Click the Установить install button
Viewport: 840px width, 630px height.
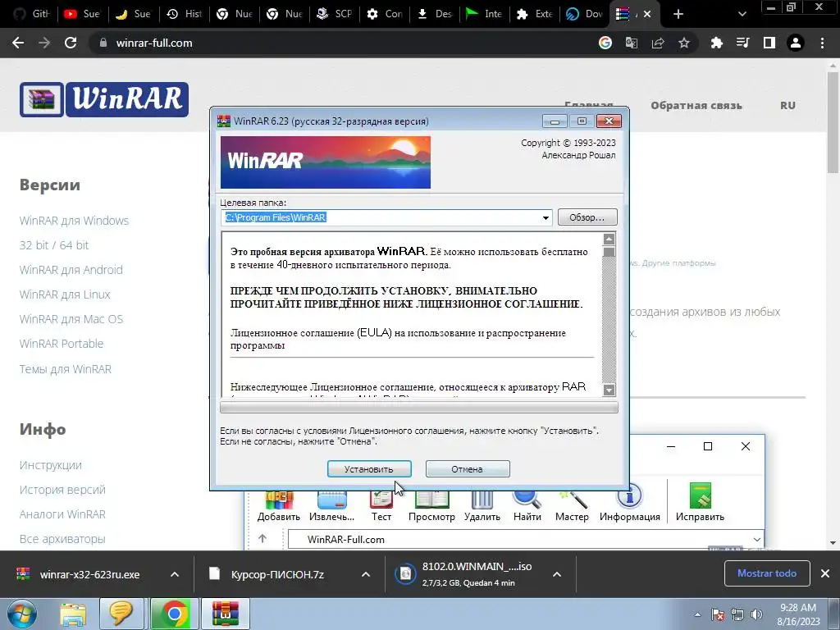point(369,468)
